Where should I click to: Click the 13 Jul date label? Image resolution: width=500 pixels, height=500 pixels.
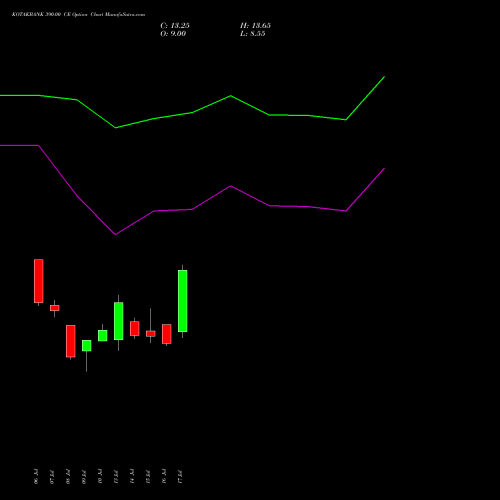pos(116,476)
